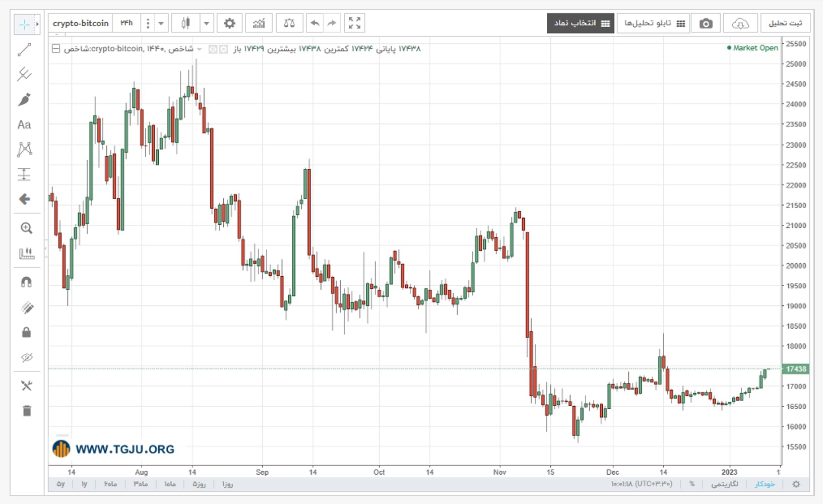Select the ۶ماه time range
The height and width of the screenshot is (504, 823).
point(110,484)
